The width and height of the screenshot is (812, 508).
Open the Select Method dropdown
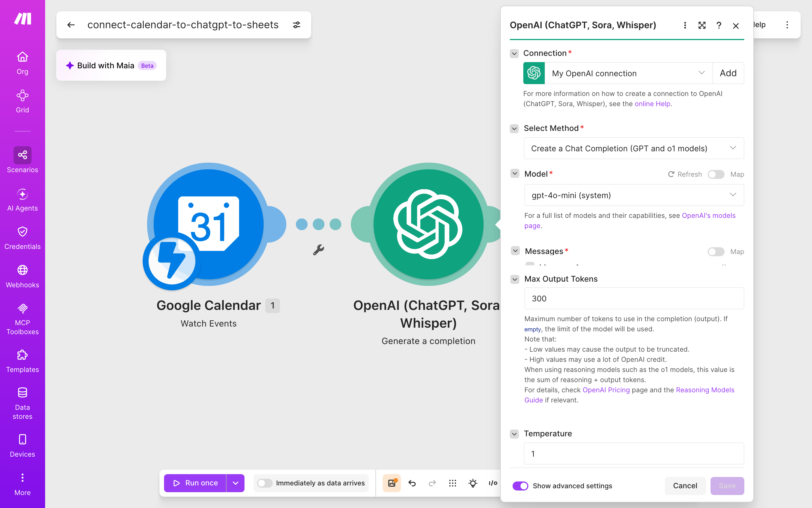click(x=634, y=148)
